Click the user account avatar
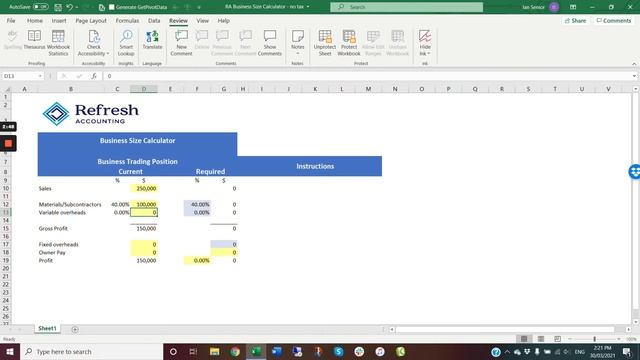 coord(554,7)
